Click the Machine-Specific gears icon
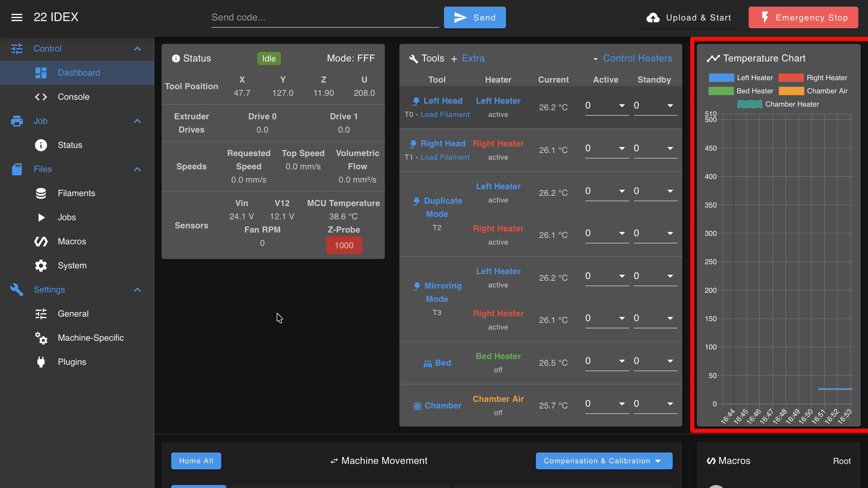Screen dimensions: 868x488 point(41,338)
